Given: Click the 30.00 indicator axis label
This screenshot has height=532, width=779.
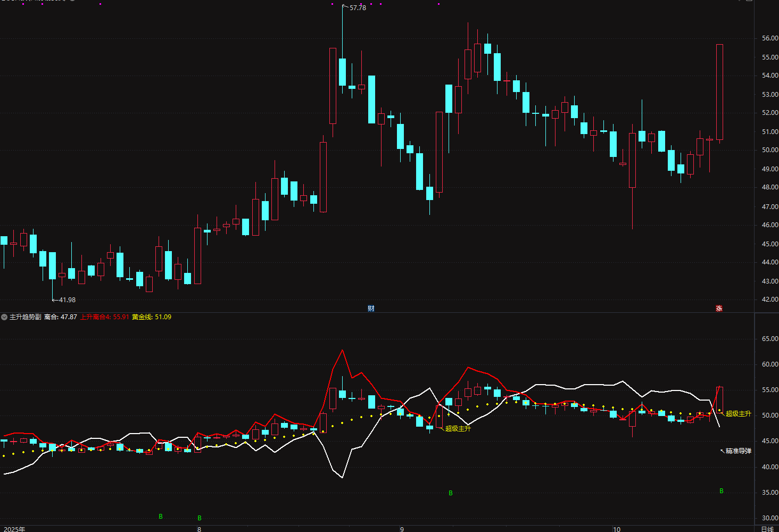Looking at the screenshot, I should click(x=770, y=518).
